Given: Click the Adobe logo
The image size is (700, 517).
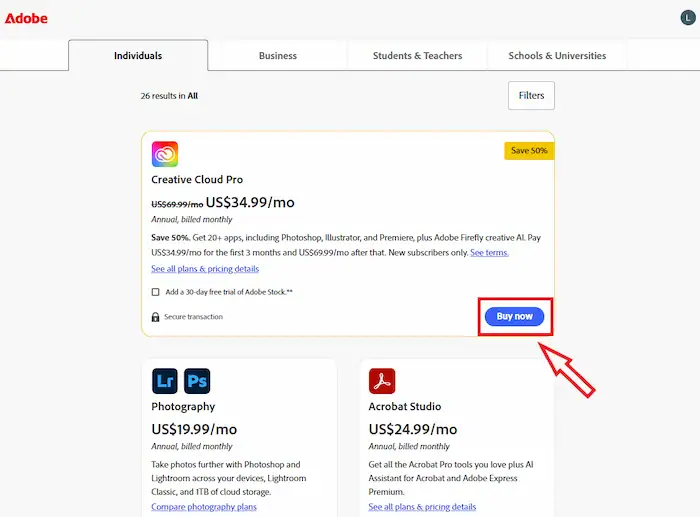Looking at the screenshot, I should (x=26, y=18).
